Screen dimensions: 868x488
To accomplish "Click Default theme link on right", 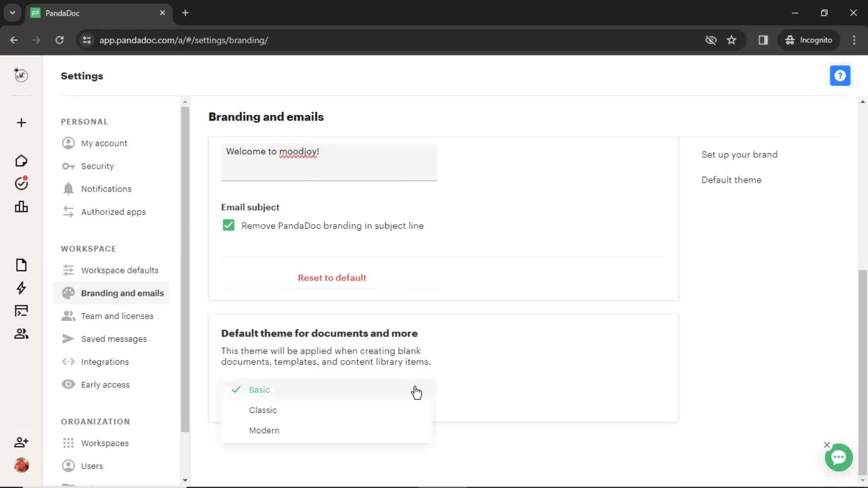I will click(731, 180).
